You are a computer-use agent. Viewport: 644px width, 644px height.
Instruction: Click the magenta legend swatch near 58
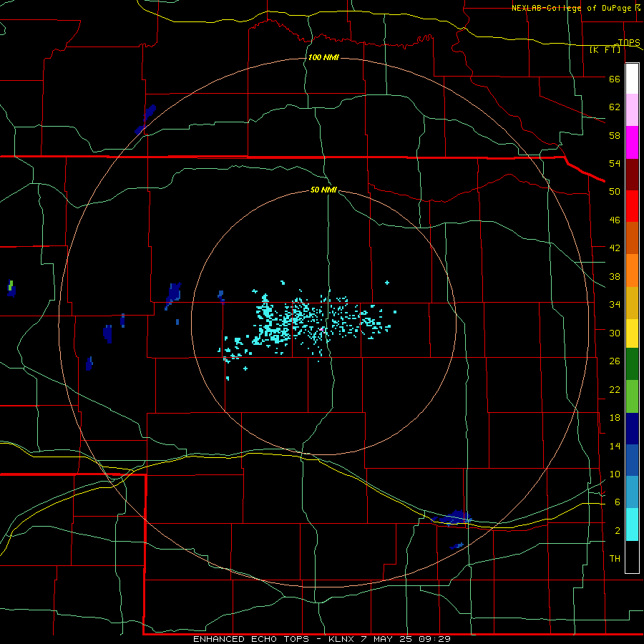click(632, 142)
